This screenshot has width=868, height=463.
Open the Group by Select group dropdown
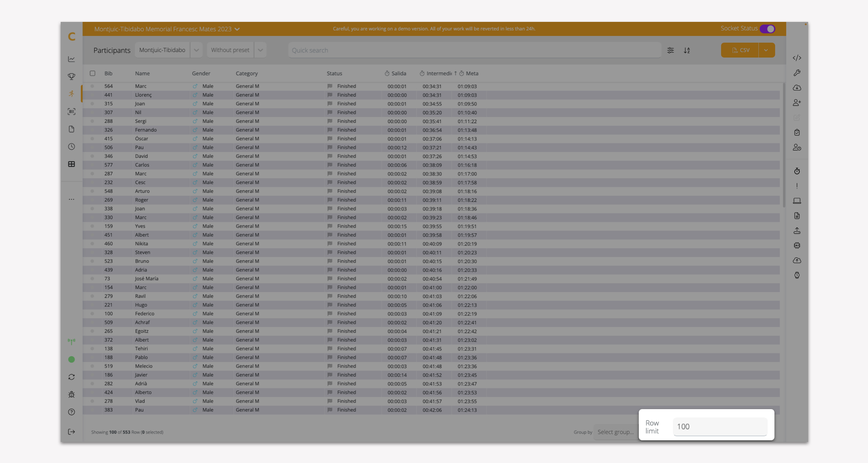tap(615, 432)
